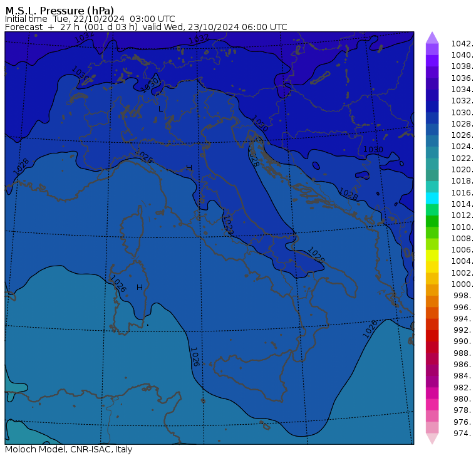
Task: Click the '1010.' legend label
Action: coord(462,227)
